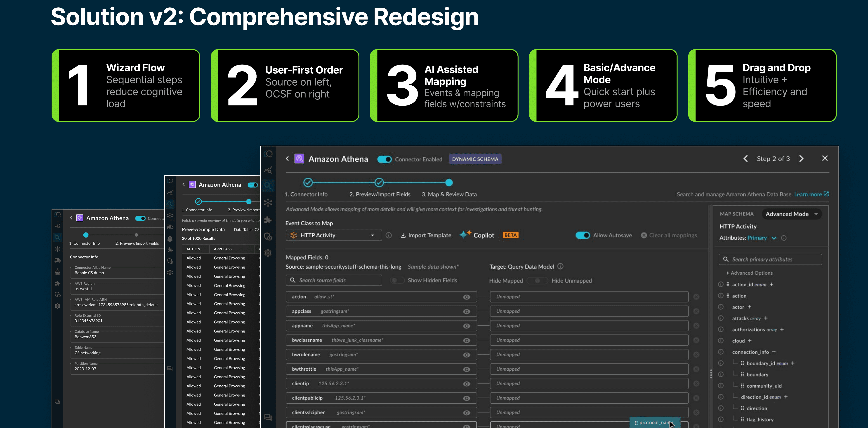Expand the direction_id enum attribute
868x428 pixels.
pyautogui.click(x=786, y=397)
